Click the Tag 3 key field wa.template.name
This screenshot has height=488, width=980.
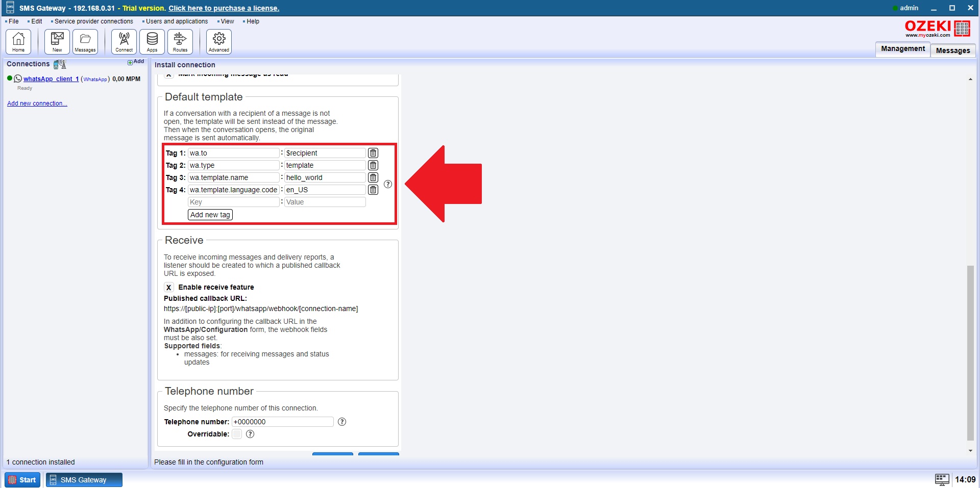(234, 177)
